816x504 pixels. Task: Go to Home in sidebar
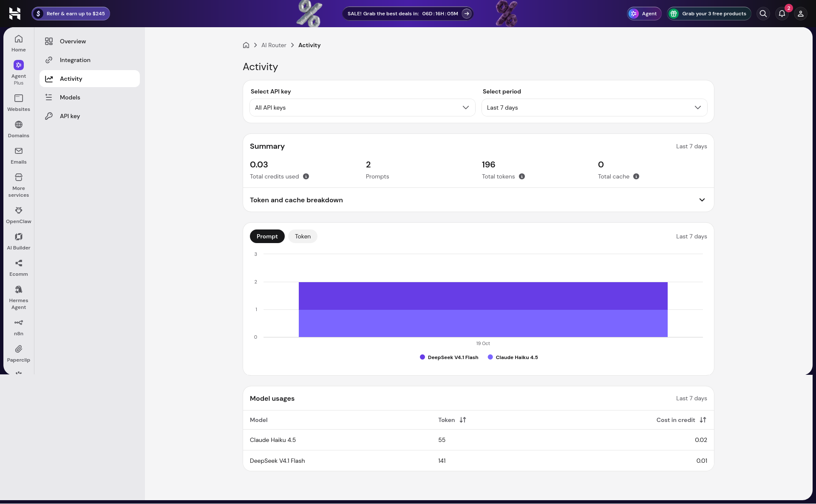coord(19,43)
